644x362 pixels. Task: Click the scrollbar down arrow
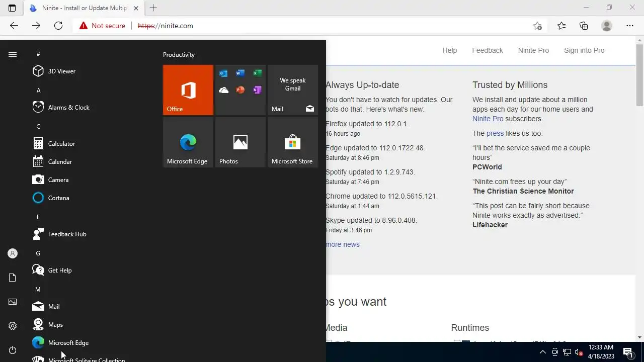click(639, 337)
